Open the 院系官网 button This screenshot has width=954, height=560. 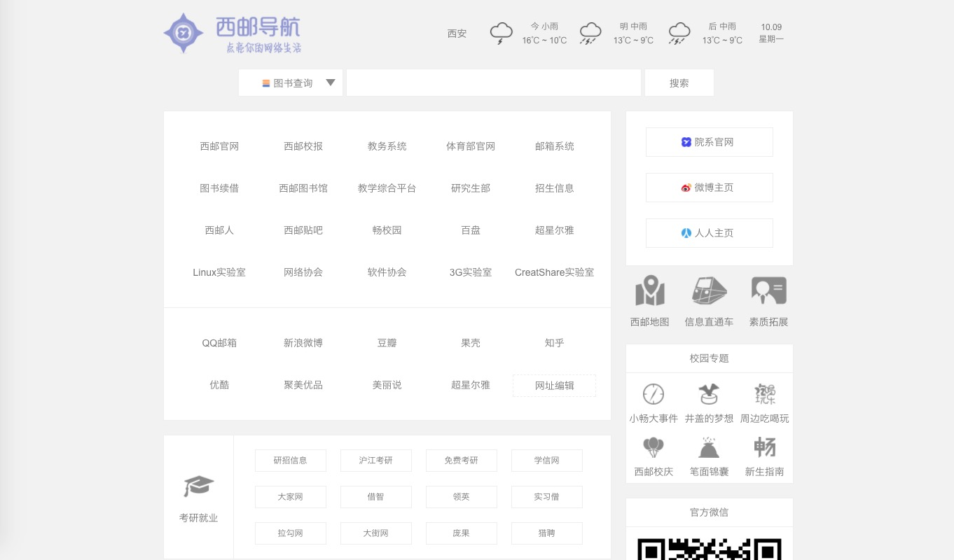(x=709, y=142)
